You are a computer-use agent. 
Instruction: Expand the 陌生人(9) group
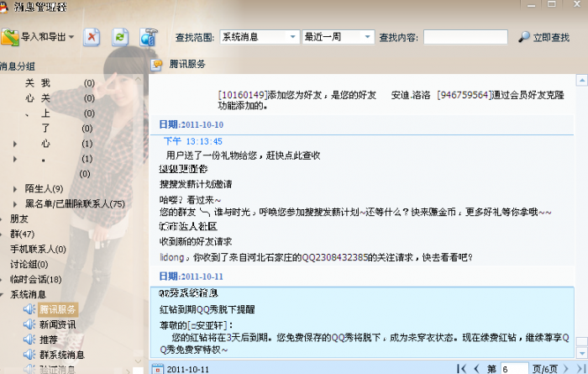click(15, 189)
